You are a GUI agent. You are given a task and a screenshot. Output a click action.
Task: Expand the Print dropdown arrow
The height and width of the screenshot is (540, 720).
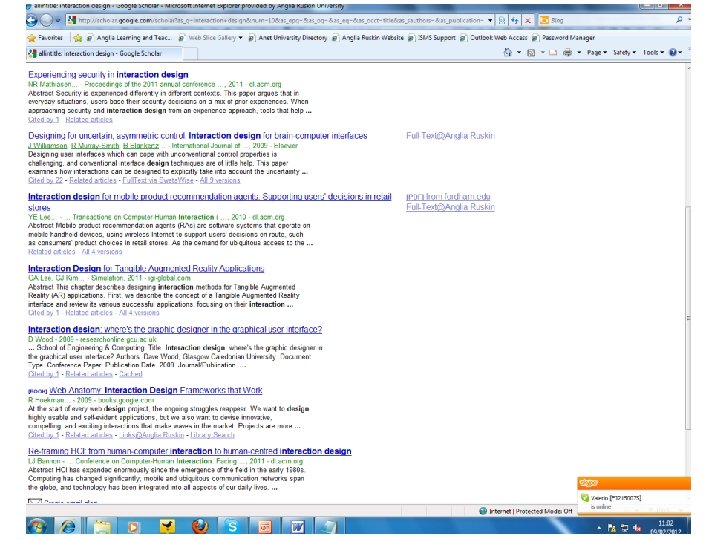(579, 52)
